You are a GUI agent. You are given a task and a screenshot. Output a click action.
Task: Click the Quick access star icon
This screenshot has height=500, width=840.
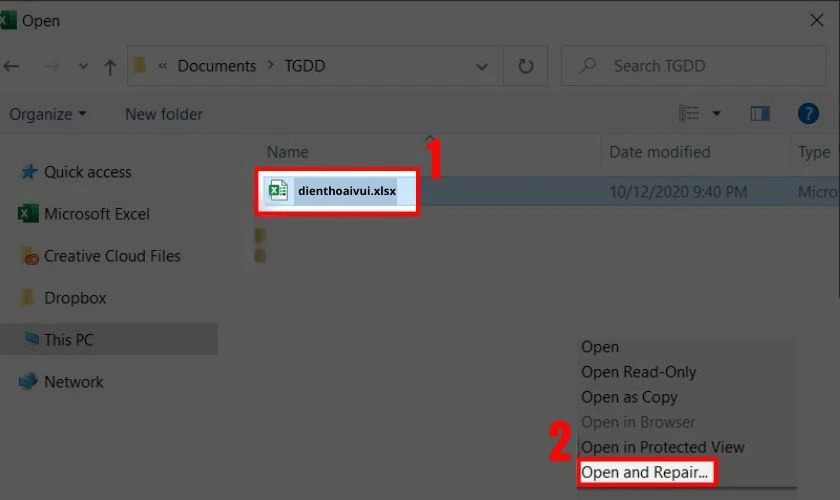coord(29,171)
